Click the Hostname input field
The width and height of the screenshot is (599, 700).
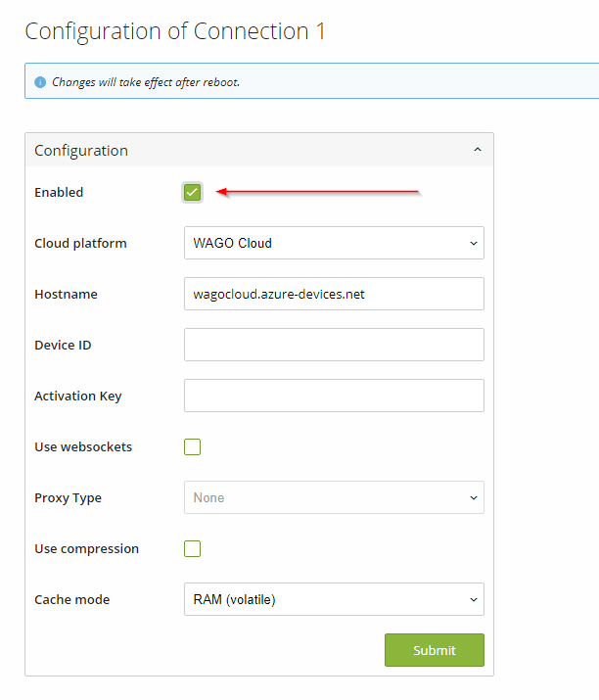point(334,294)
